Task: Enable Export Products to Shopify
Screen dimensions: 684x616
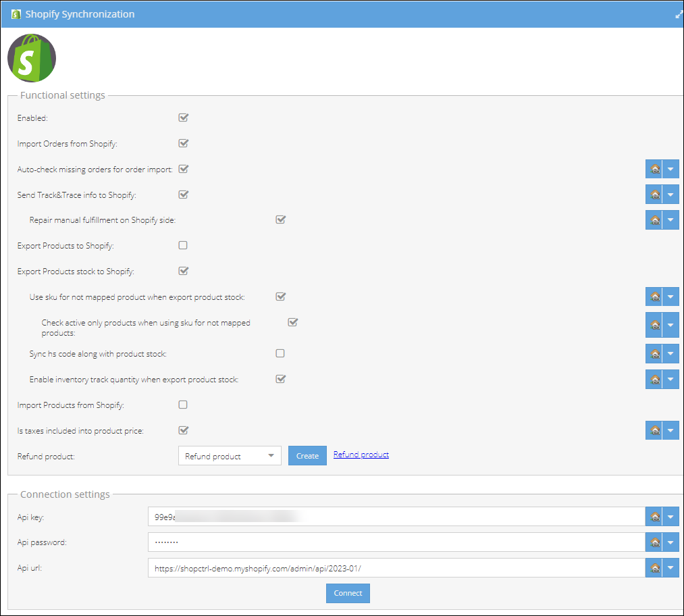Action: click(183, 245)
